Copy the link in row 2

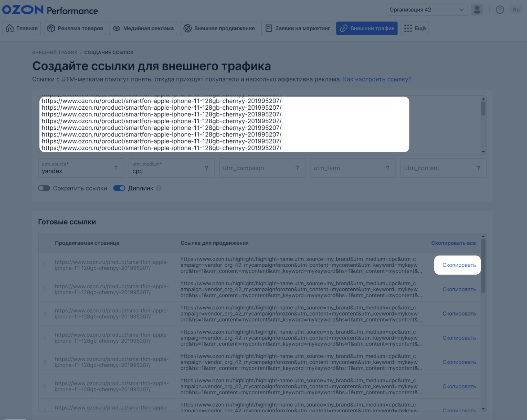[x=459, y=289]
